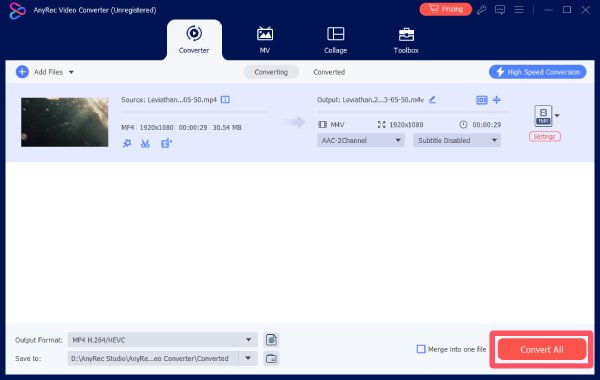Click the output resolution 1920x1080

406,125
